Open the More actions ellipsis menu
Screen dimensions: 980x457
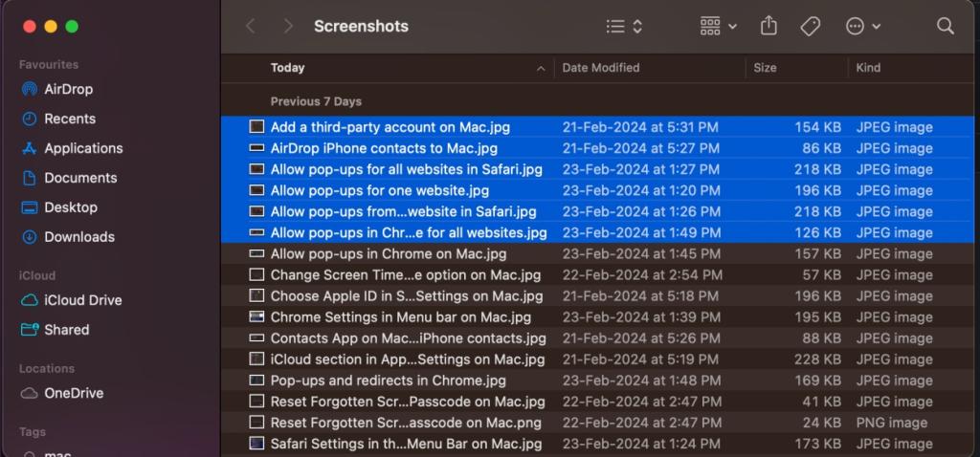pyautogui.click(x=862, y=26)
